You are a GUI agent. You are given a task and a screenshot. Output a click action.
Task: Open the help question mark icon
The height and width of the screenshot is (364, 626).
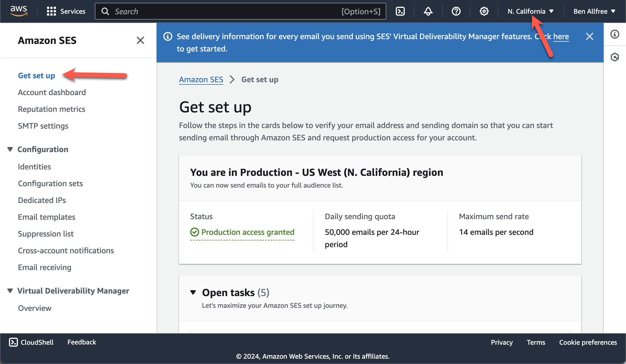pos(456,11)
